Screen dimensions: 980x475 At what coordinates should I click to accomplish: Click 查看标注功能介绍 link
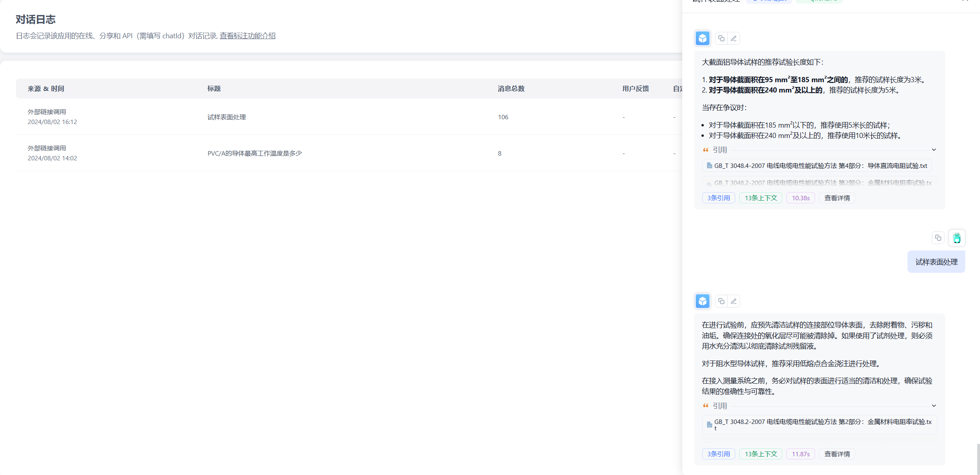[x=247, y=36]
